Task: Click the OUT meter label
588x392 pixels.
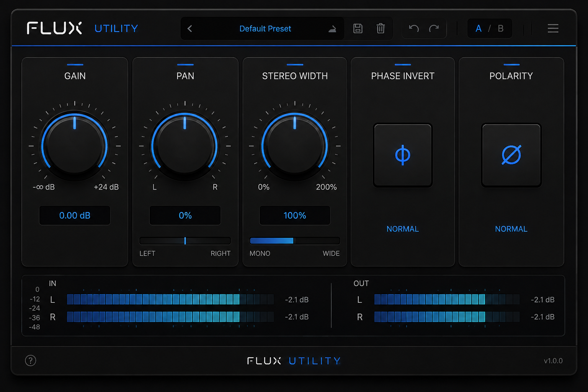Action: click(361, 283)
